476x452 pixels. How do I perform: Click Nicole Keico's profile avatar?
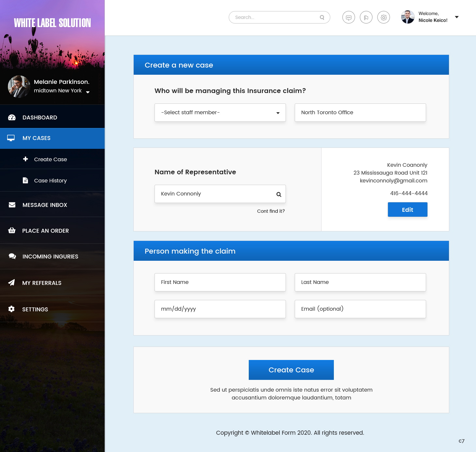408,17
